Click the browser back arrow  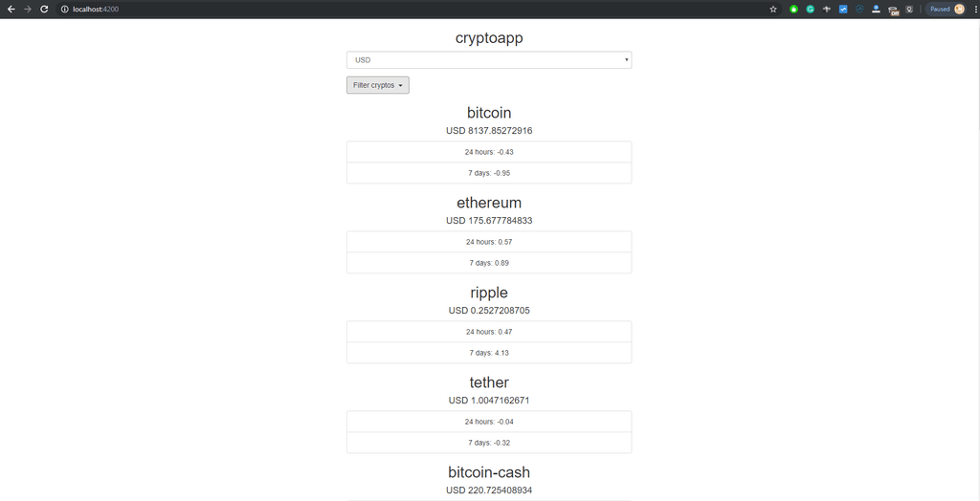point(11,9)
